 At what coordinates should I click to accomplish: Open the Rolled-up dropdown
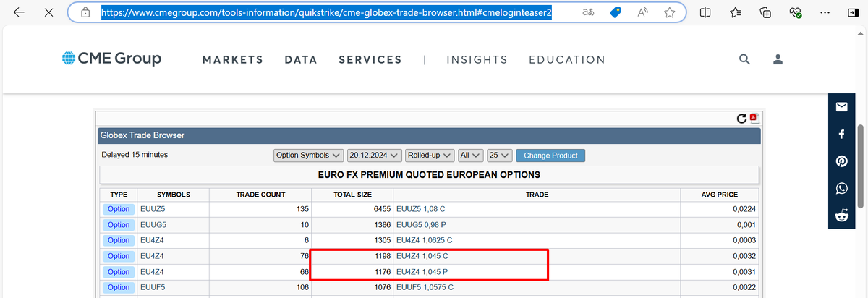pyautogui.click(x=430, y=156)
